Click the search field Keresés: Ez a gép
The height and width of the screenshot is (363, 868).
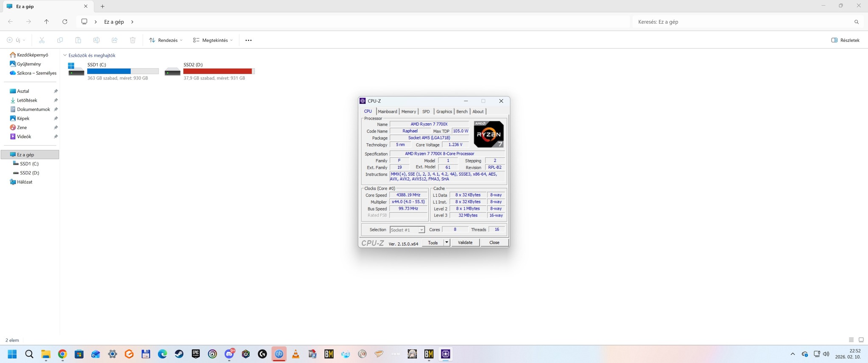click(x=742, y=22)
